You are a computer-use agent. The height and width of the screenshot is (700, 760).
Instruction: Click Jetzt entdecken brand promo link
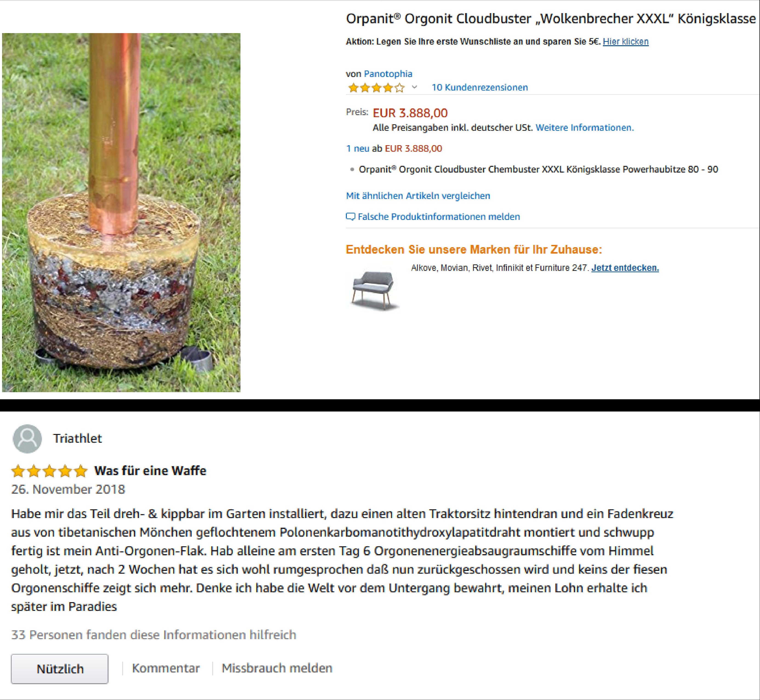625,268
